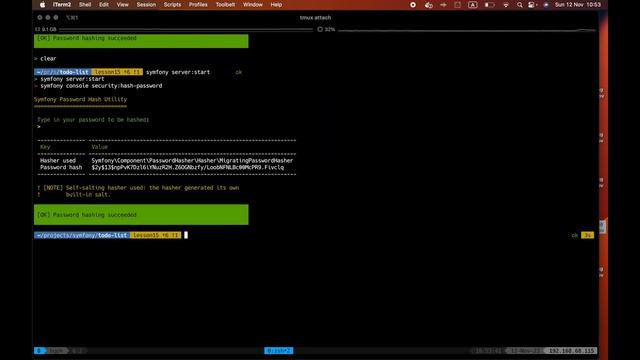Open the Wi-Fi menu icon

pos(506,5)
